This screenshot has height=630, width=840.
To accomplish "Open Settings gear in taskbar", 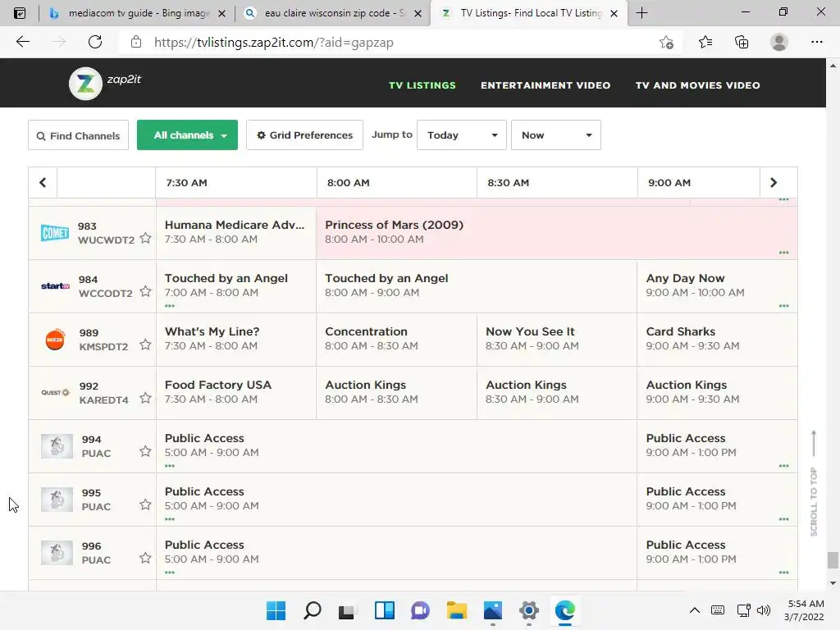I will 529,610.
